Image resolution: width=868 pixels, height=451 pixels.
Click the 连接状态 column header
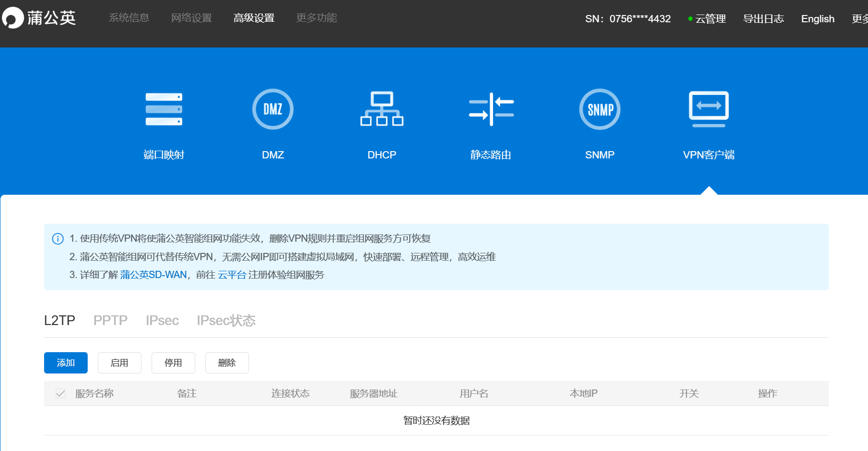point(291,393)
